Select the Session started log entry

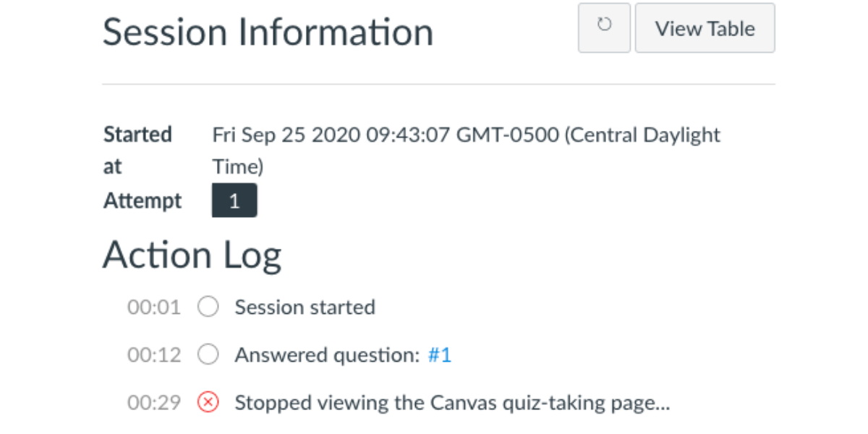click(x=305, y=307)
